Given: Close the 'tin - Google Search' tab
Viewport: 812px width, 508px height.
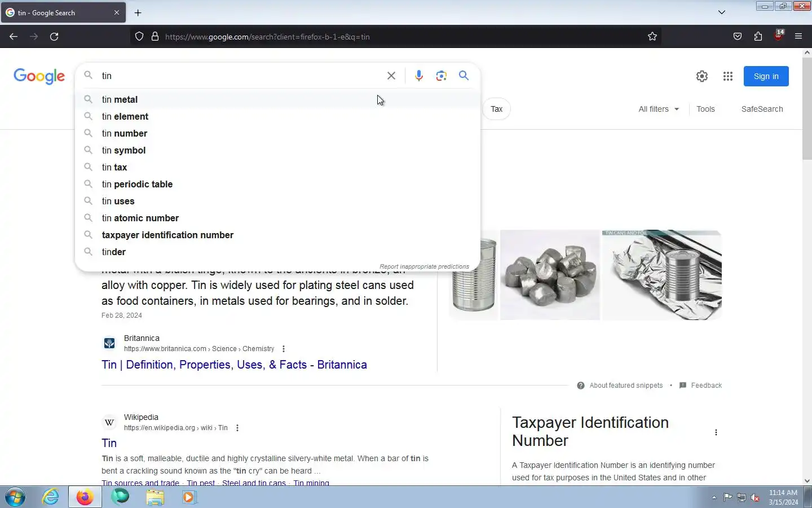Looking at the screenshot, I should pos(117,12).
